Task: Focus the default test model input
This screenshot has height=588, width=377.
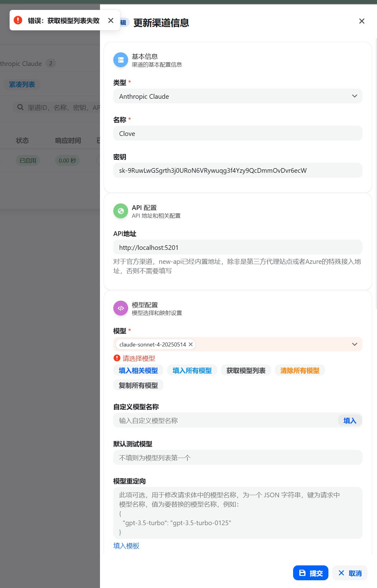Action: [x=238, y=458]
